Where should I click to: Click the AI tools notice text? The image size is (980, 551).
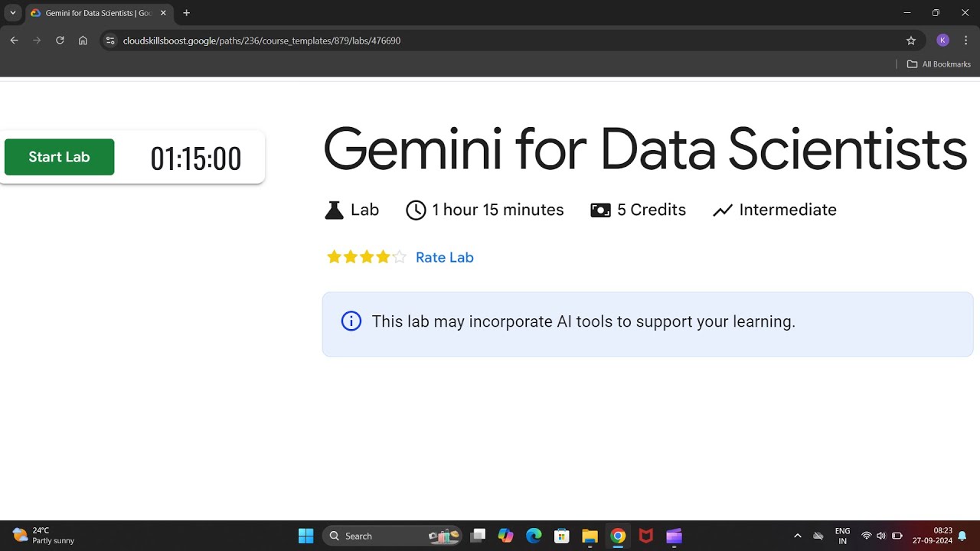(x=583, y=321)
